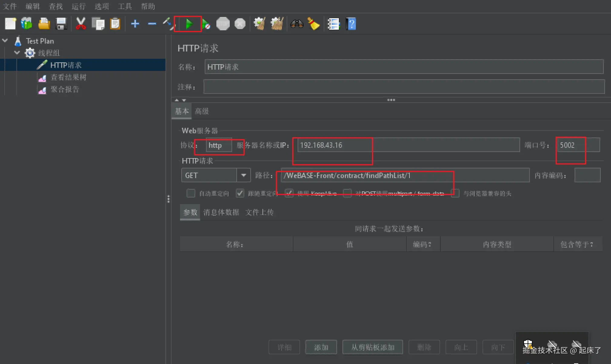Viewport: 611px width, 364px height.
Task: Enable the 自动重定向 checkbox
Action: (x=191, y=193)
